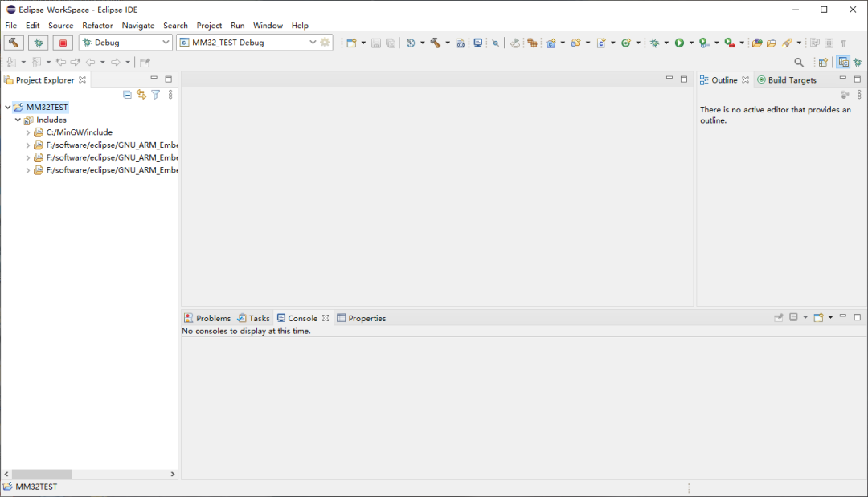Image resolution: width=868 pixels, height=497 pixels.
Task: Select the MM32TEST project in the tree
Action: click(x=47, y=108)
